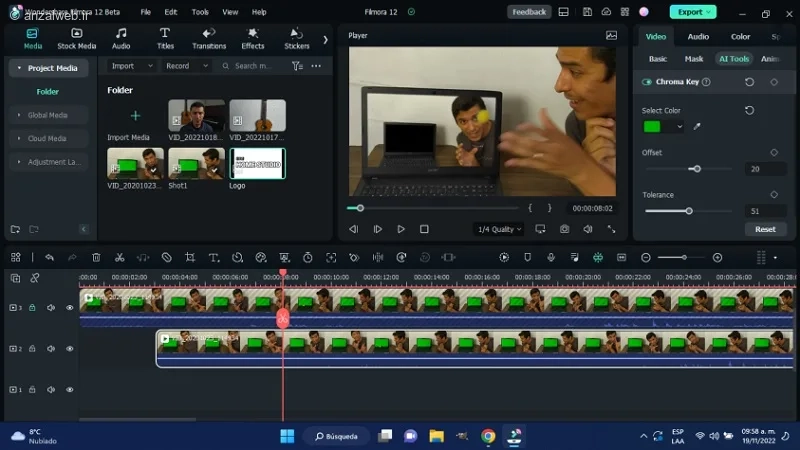This screenshot has height=450, width=800.
Task: Click the split scissors icon in the timeline toolbar
Action: pyautogui.click(x=119, y=258)
